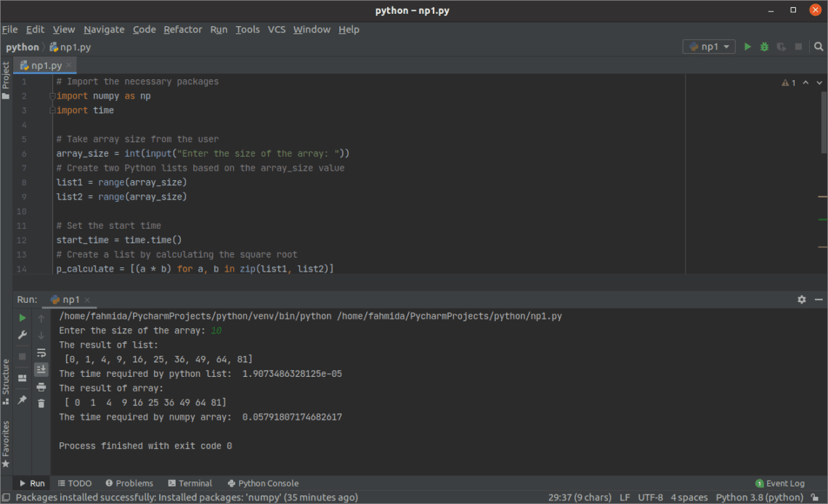828x504 pixels.
Task: Open Run configuration settings wrench icon
Action: (x=22, y=335)
